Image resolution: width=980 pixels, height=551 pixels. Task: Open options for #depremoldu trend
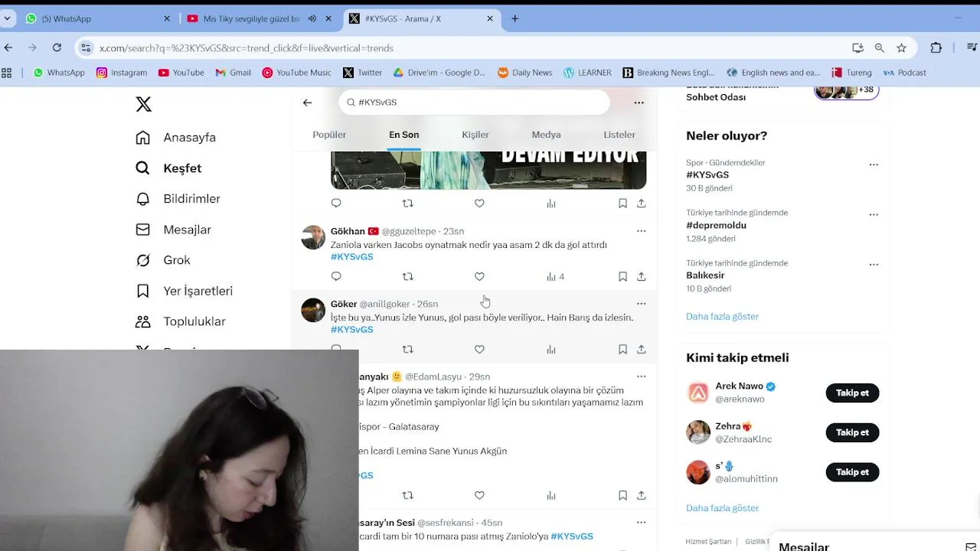point(874,215)
